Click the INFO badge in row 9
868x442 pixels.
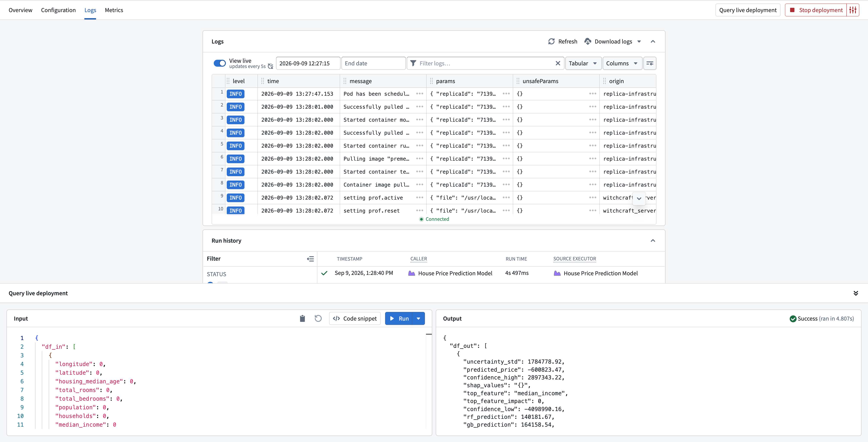236,198
